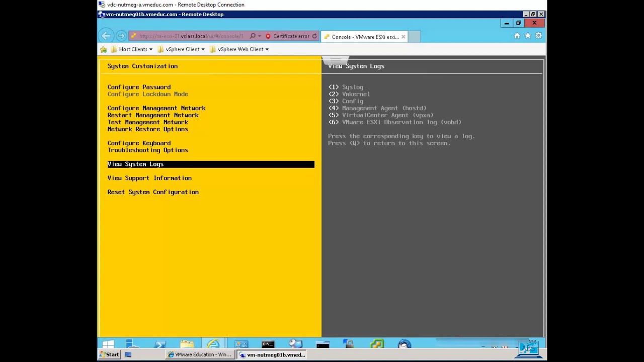Select Configure Lockdown Mode item

point(147,94)
